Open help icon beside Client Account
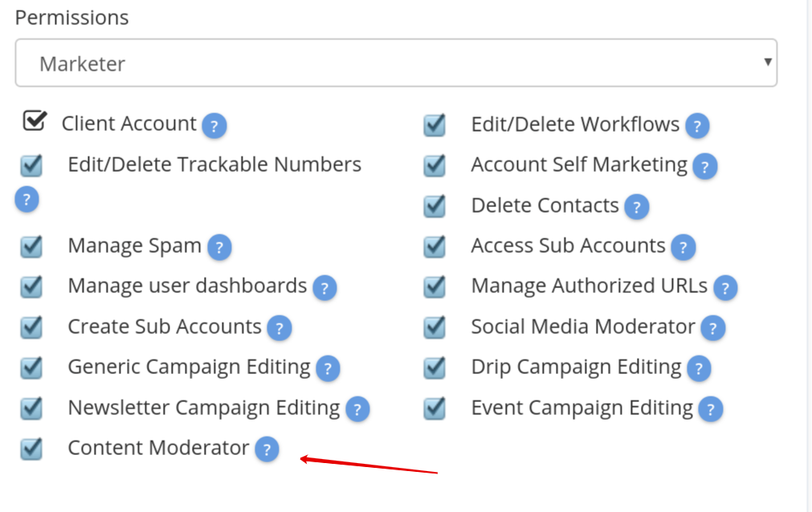The image size is (812, 512). tap(214, 126)
